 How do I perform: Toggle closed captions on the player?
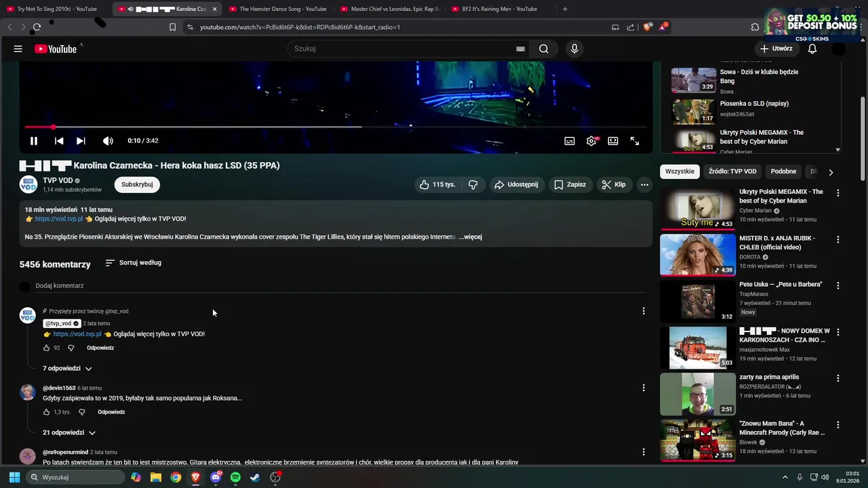coord(570,141)
